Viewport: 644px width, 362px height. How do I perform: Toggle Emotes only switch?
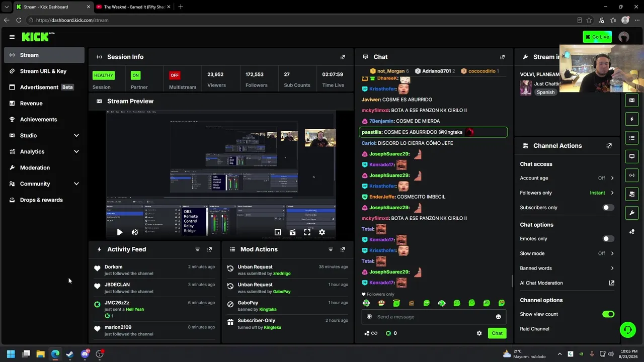(x=608, y=239)
